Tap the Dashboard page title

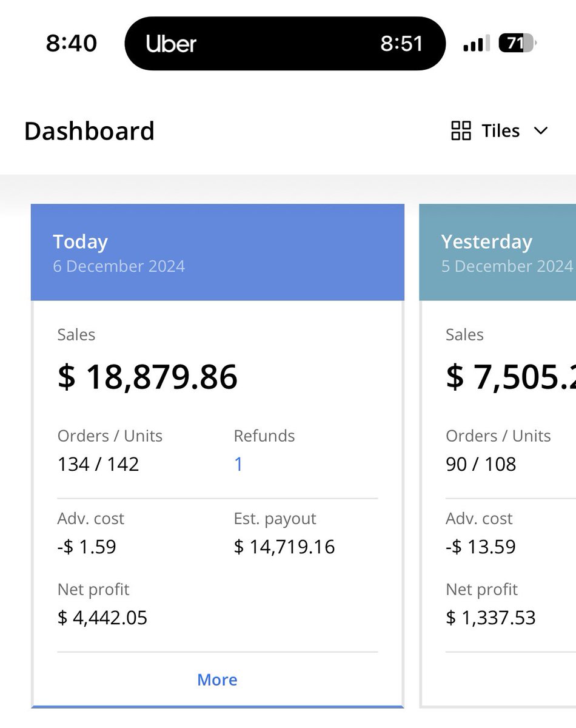pos(89,131)
